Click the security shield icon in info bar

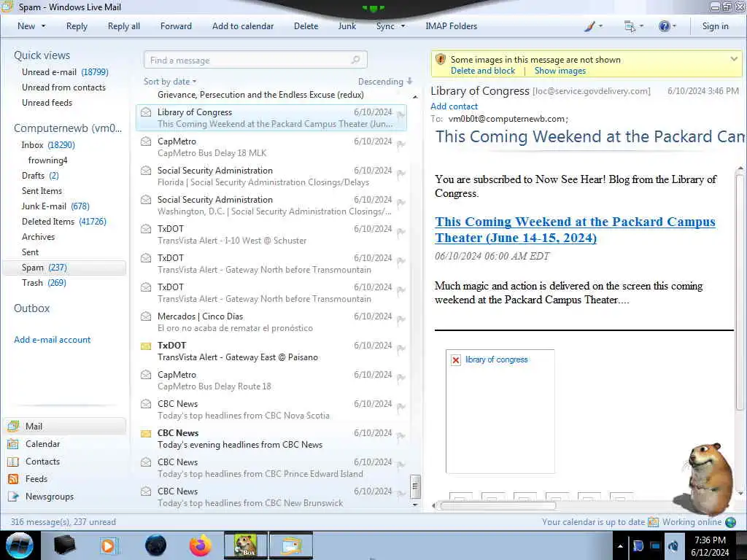click(440, 60)
